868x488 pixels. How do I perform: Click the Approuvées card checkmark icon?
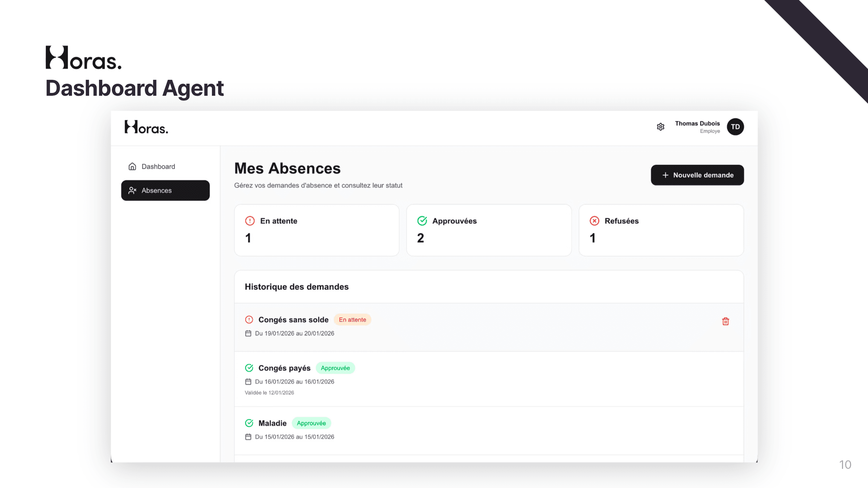click(422, 221)
